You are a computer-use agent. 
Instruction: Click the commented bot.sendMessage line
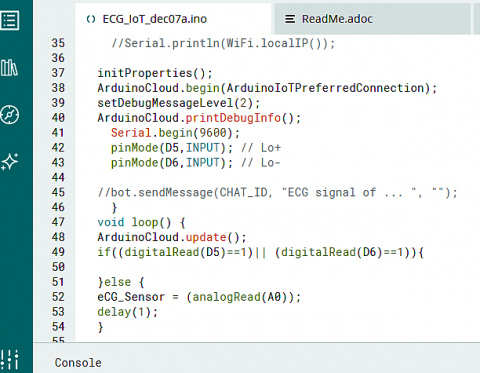point(277,192)
